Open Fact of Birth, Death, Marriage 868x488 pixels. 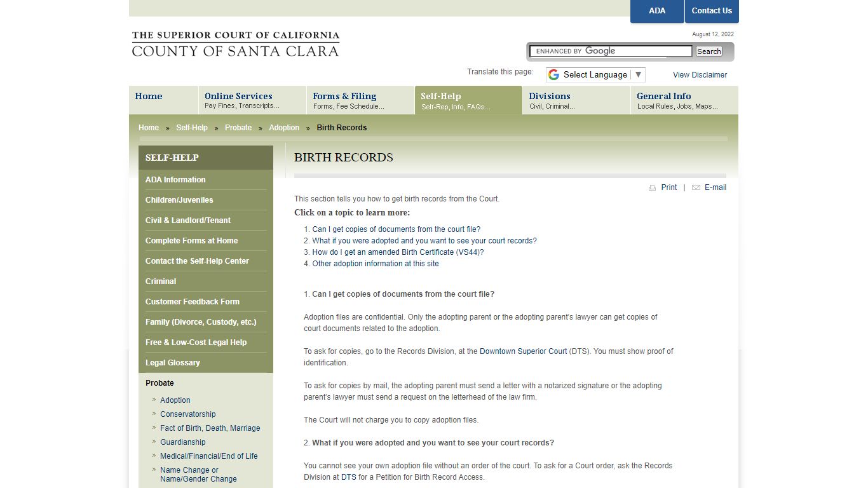(210, 428)
